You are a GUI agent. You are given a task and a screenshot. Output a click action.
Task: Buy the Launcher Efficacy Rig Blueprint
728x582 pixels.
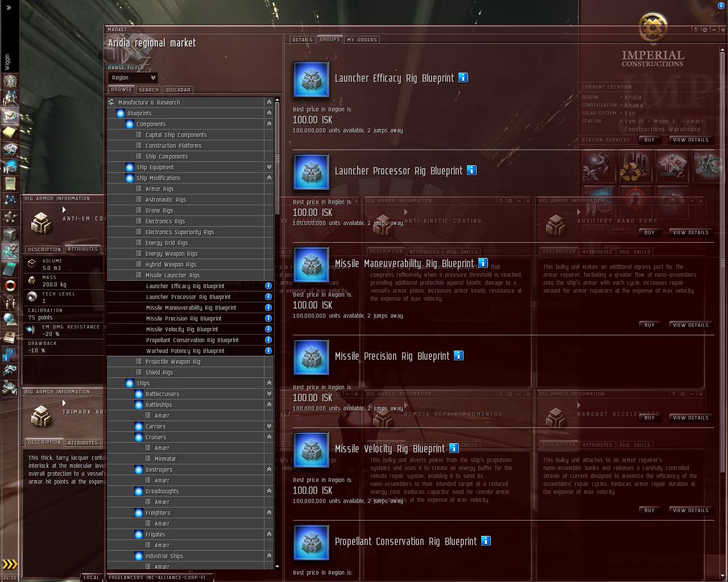(650, 140)
